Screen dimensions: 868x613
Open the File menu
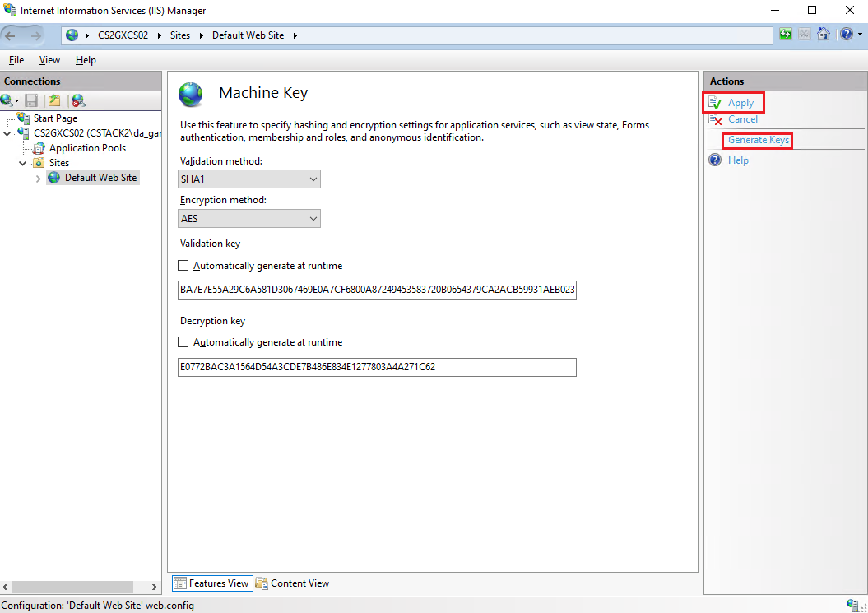tap(16, 60)
